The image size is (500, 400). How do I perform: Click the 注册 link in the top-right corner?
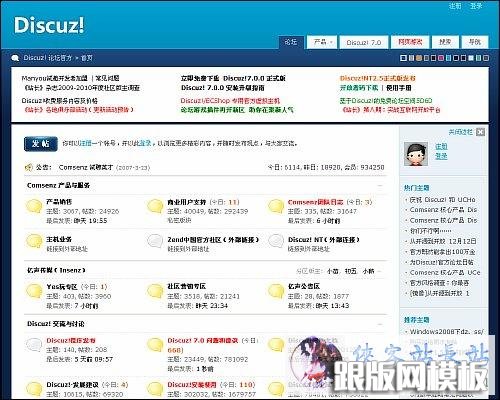(x=455, y=6)
